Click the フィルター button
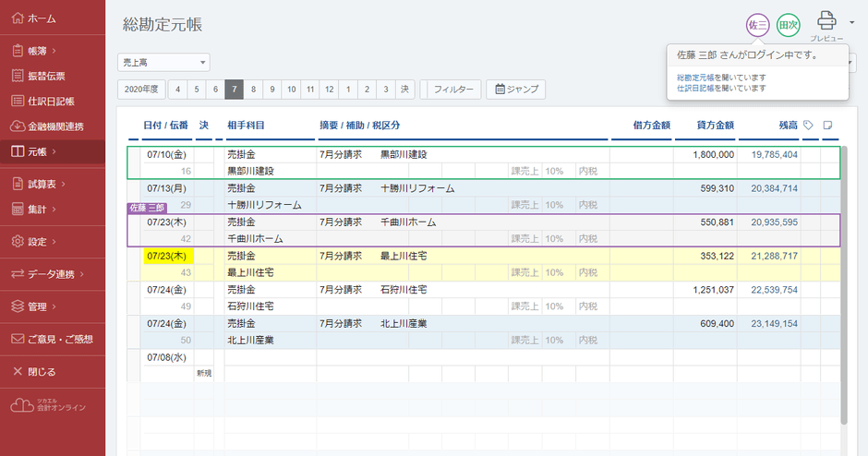 (x=451, y=90)
